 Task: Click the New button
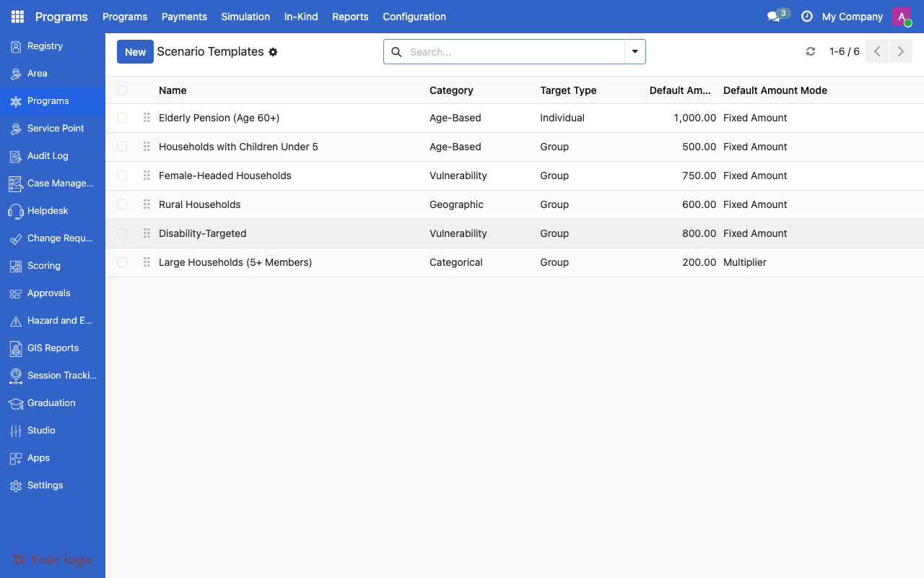click(135, 52)
